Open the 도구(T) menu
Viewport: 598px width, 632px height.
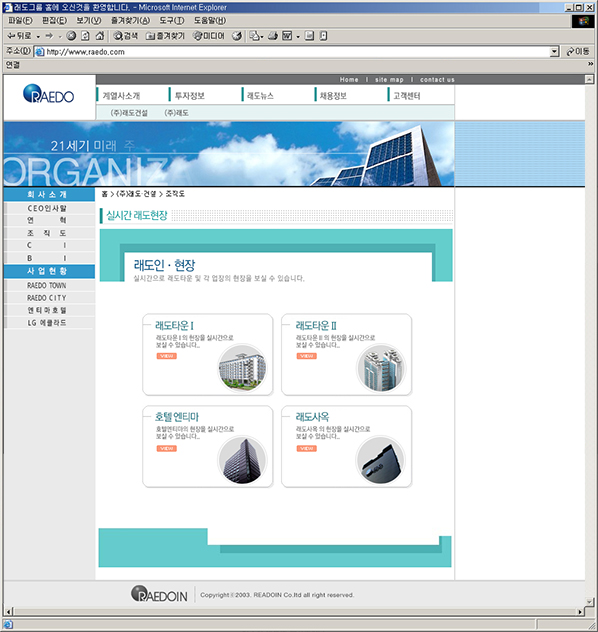tap(172, 21)
